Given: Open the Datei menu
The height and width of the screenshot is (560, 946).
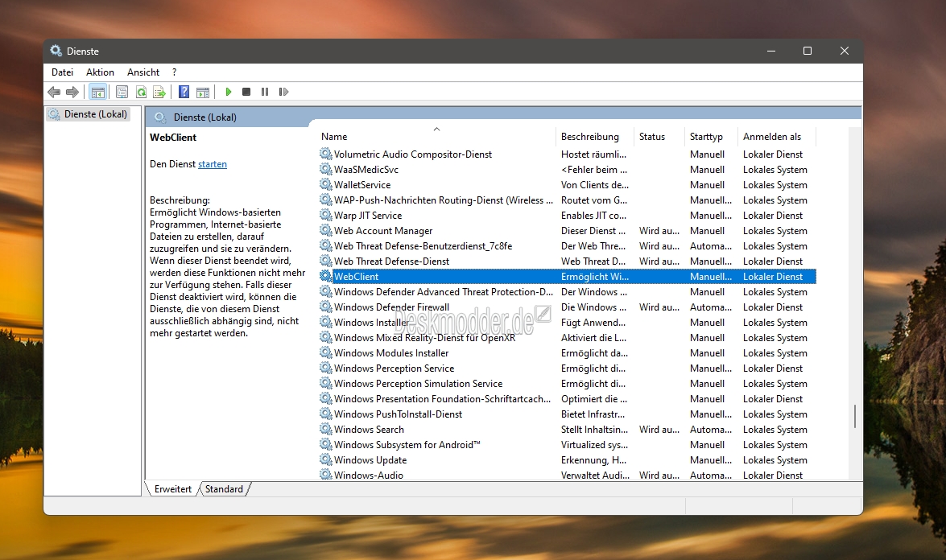Looking at the screenshot, I should click(x=62, y=72).
